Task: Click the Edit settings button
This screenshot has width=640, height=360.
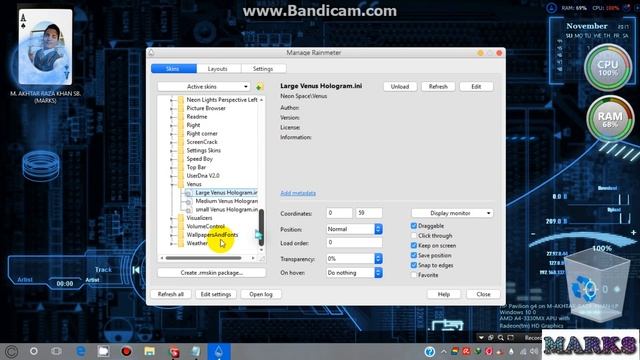Action: (216, 294)
